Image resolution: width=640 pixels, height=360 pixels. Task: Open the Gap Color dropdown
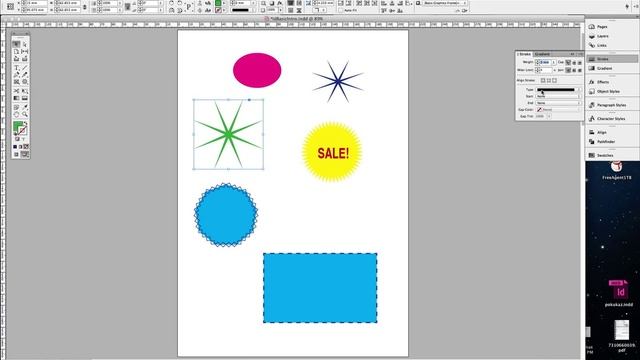coord(558,110)
